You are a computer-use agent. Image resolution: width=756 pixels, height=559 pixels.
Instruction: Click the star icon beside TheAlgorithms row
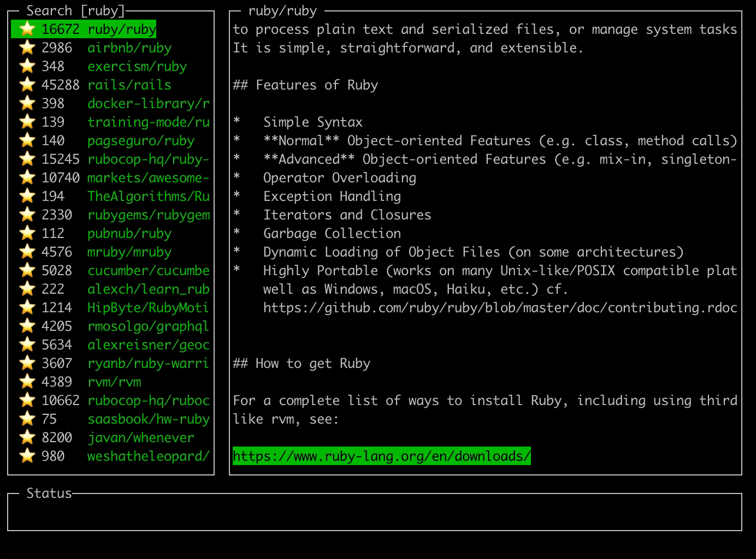[27, 196]
